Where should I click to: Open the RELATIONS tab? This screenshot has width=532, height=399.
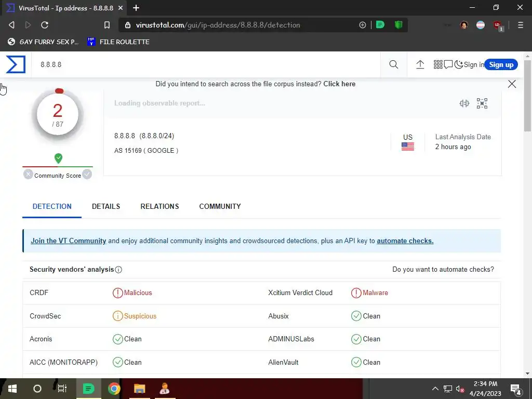(159, 206)
